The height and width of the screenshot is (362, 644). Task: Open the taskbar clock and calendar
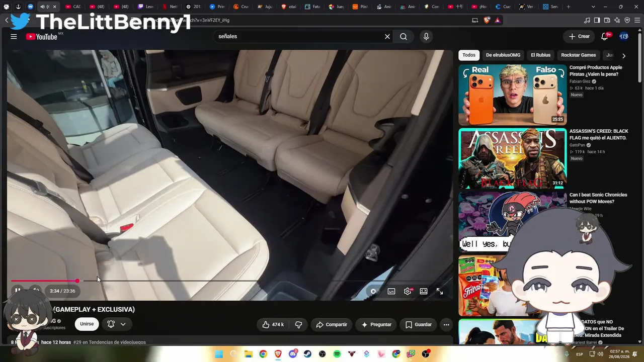point(619,353)
